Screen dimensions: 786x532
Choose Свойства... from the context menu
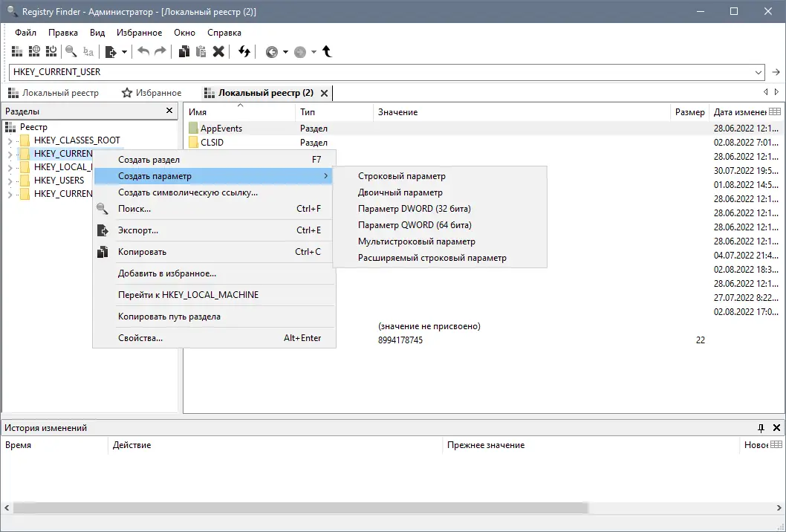pos(214,338)
